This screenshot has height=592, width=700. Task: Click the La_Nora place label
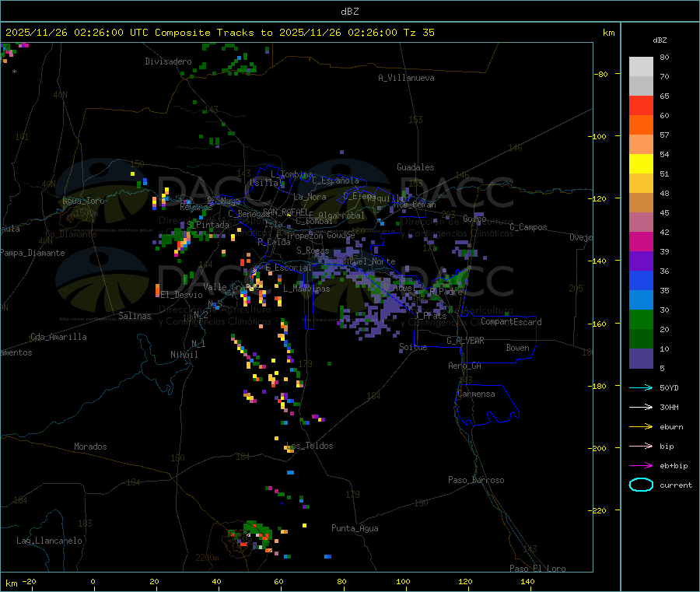pyautogui.click(x=310, y=197)
